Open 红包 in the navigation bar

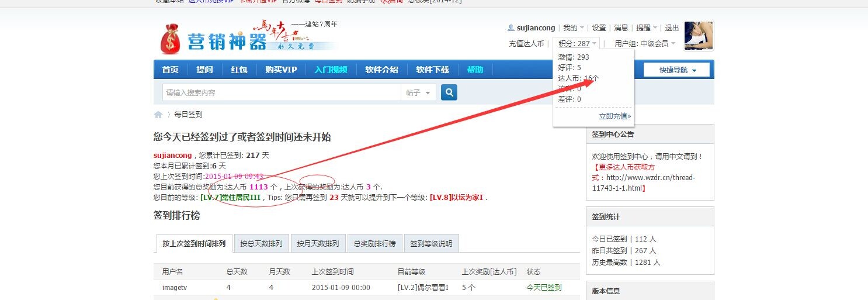coord(239,70)
